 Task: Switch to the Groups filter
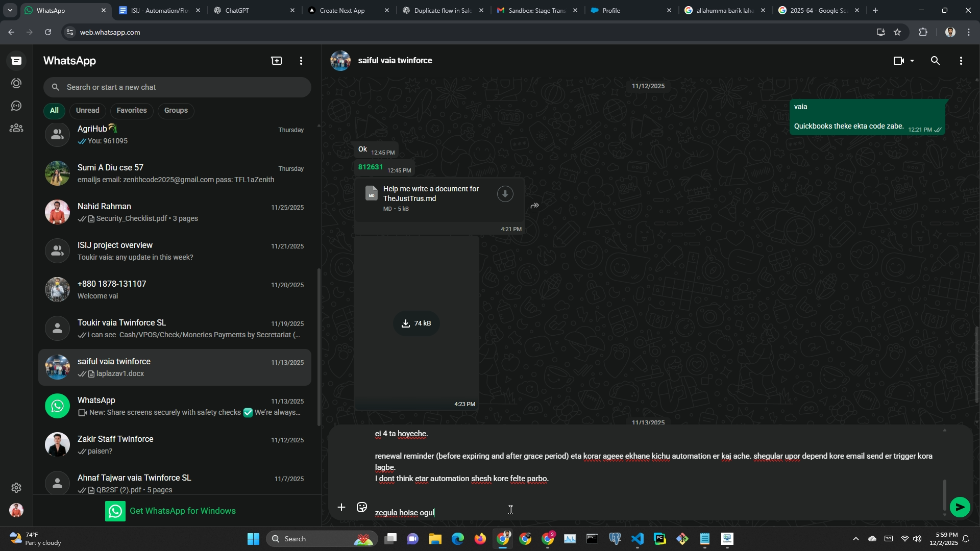(x=176, y=110)
